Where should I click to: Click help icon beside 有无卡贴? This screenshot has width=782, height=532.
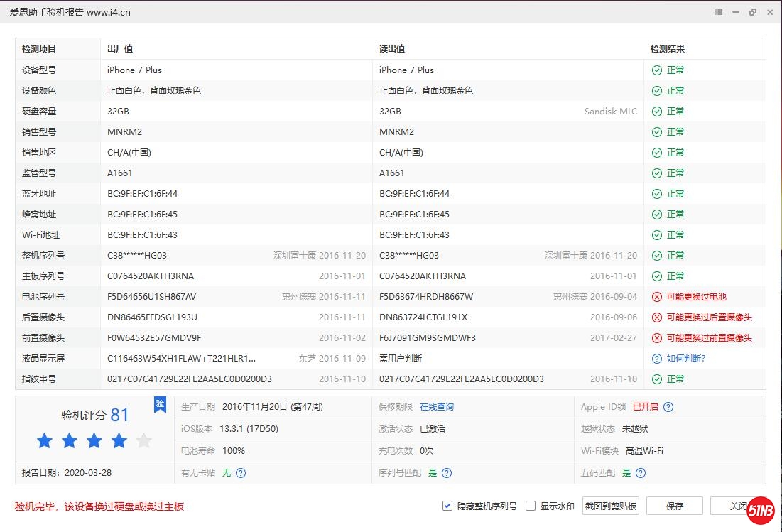241,473
